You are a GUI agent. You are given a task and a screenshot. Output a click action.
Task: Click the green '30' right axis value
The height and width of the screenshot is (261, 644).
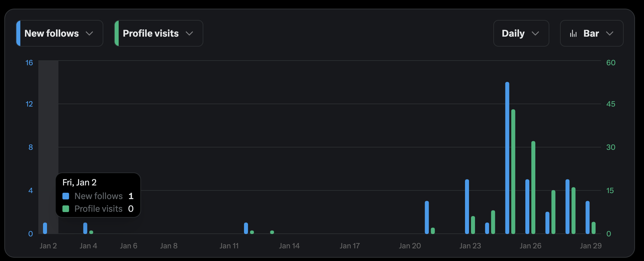611,147
